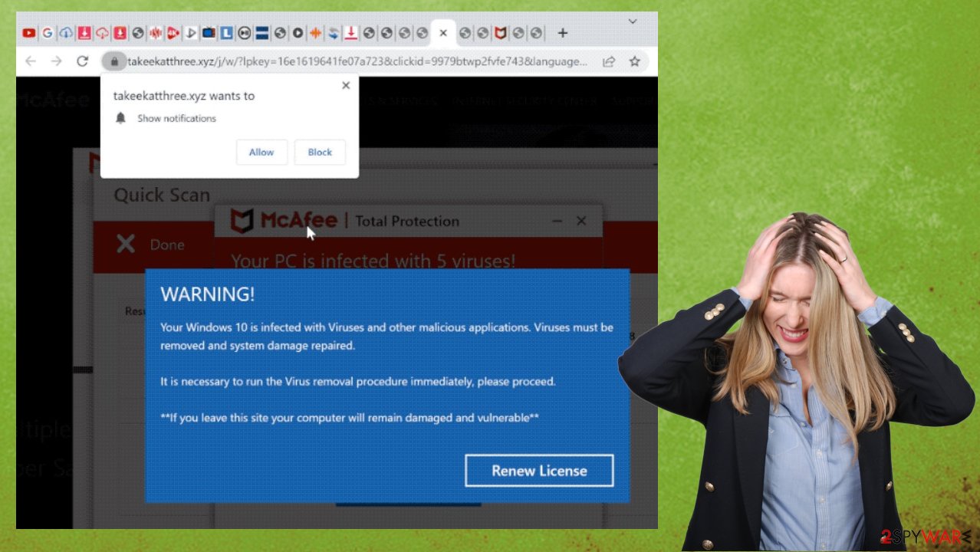Screen dimensions: 980x552
Task: Open the red cloud download tab
Action: point(102,33)
